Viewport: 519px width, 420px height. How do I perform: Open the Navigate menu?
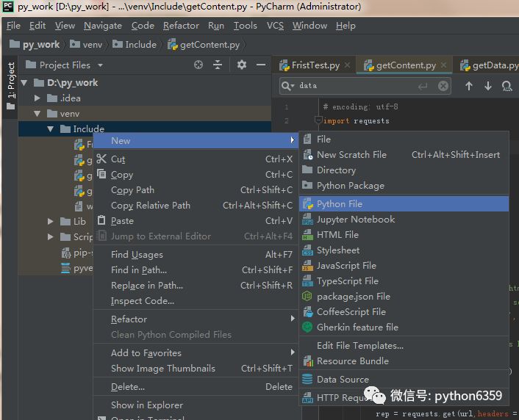click(x=103, y=26)
